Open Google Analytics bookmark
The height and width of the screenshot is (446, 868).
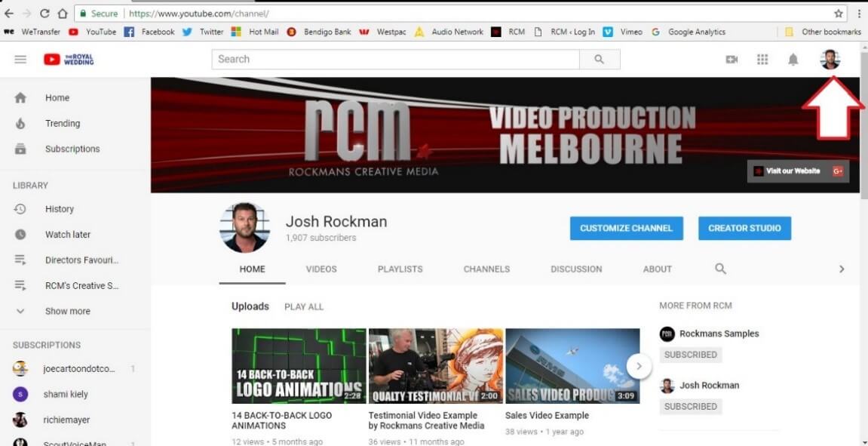[688, 32]
